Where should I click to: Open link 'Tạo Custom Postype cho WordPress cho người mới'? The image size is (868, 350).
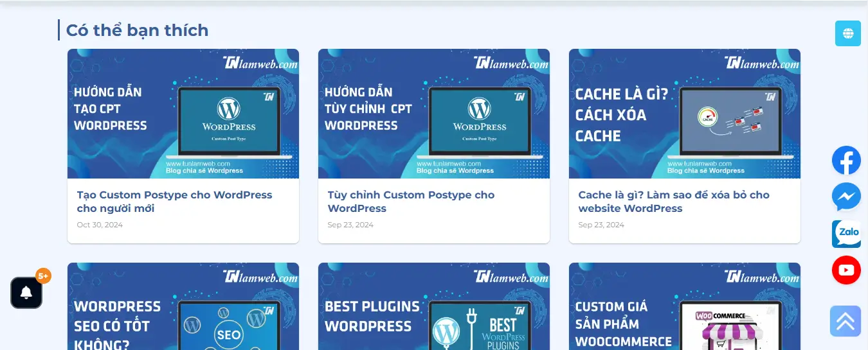175,202
